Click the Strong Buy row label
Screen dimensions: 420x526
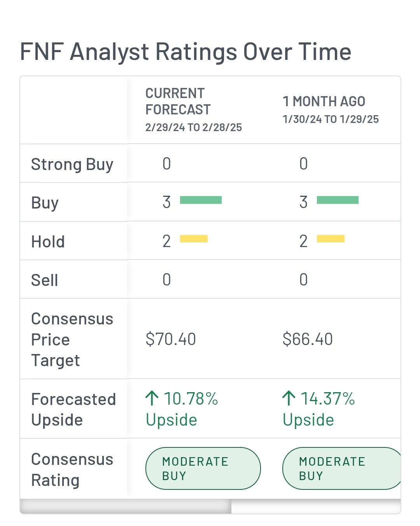72,164
